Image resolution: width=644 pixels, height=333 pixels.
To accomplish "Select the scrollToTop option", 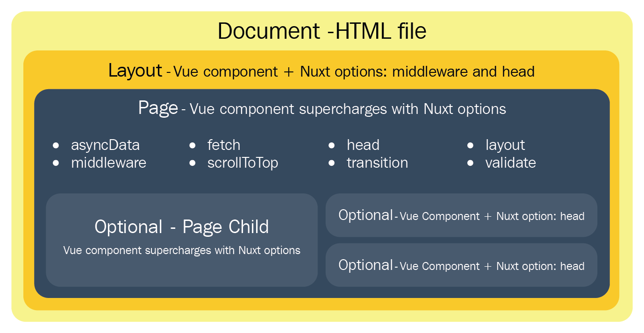I will point(243,163).
